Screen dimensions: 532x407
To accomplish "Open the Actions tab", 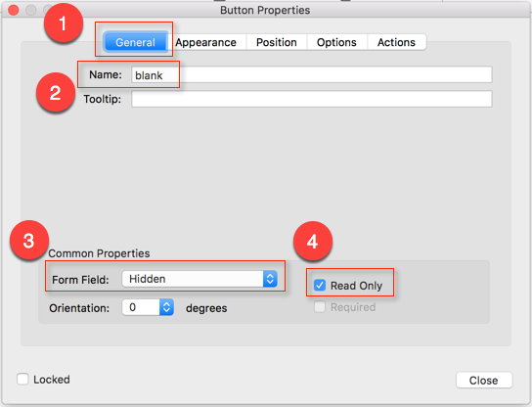I will coord(397,42).
